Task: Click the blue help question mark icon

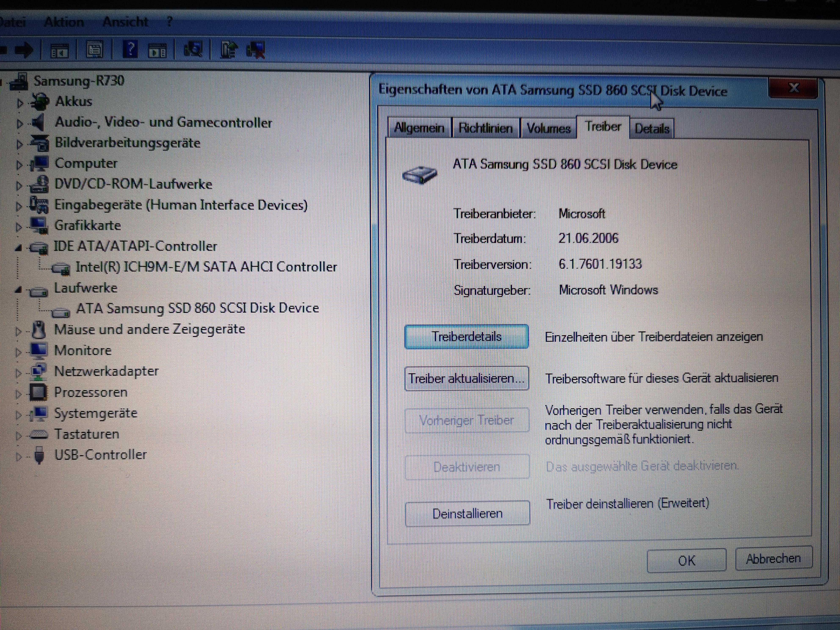Action: (130, 50)
